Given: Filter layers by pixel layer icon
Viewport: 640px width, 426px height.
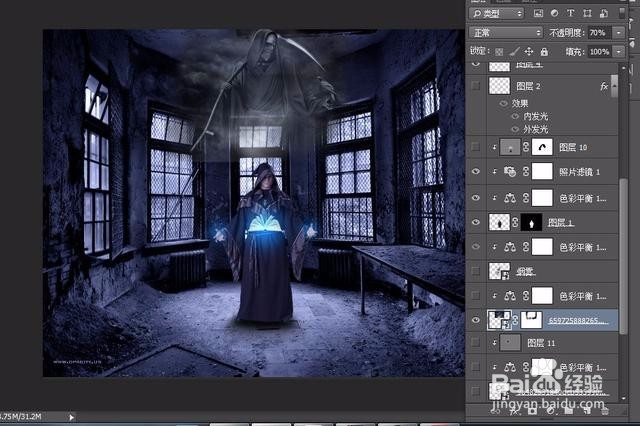Looking at the screenshot, I should pos(538,13).
